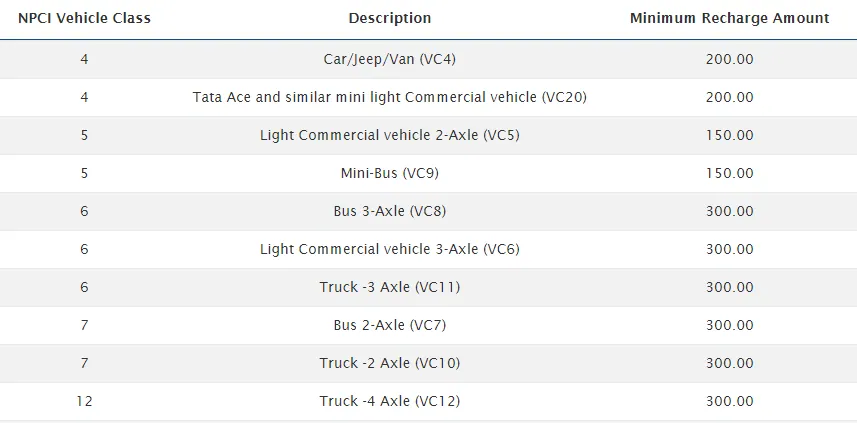Select the 150.00 amount in the Mini-Bus row

pyautogui.click(x=729, y=173)
